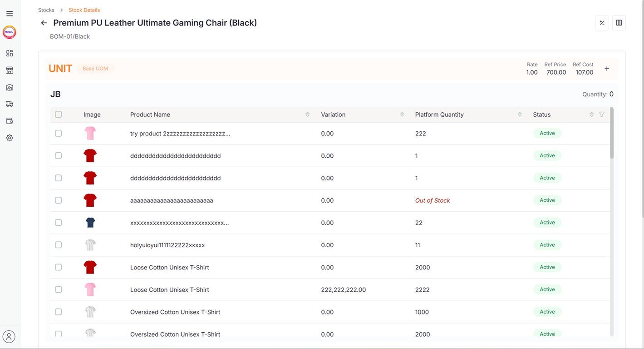644x349 pixels.
Task: Click the storefront icon in the sidebar
Action: point(10,70)
